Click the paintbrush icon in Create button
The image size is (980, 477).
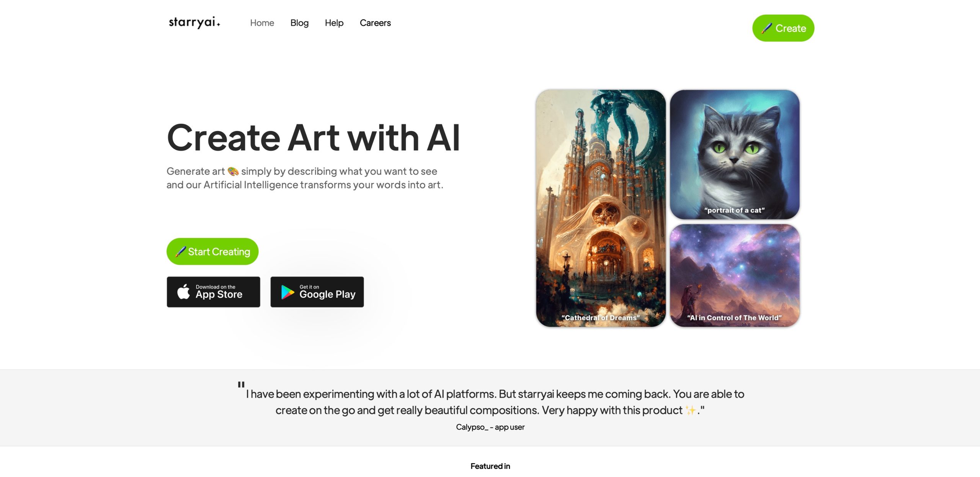[767, 28]
